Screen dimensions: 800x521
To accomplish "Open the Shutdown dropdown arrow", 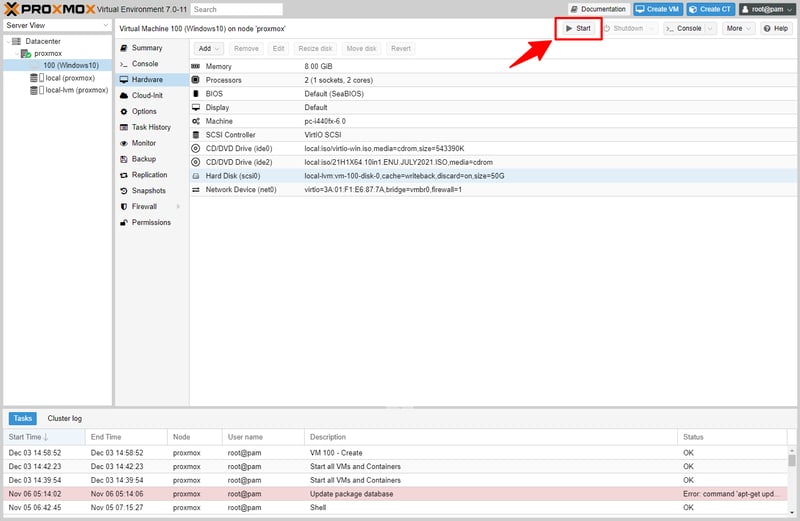I will [x=651, y=29].
